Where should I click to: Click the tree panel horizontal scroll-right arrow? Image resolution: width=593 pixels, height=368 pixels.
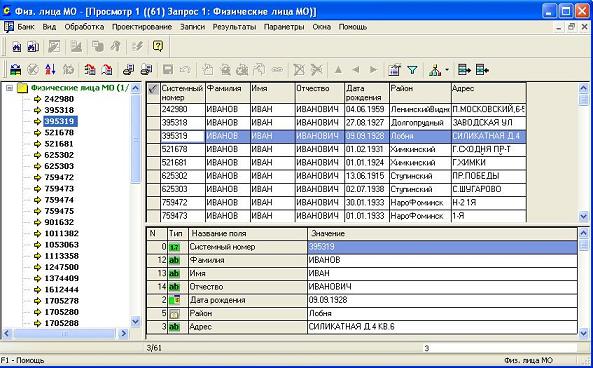(x=123, y=334)
